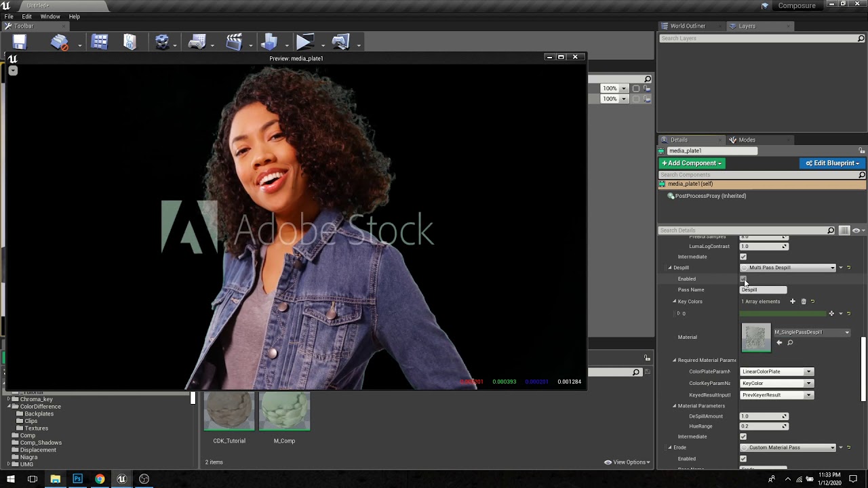Open LinearColorPlate dropdown
Screen dimensions: 868x488
point(776,371)
